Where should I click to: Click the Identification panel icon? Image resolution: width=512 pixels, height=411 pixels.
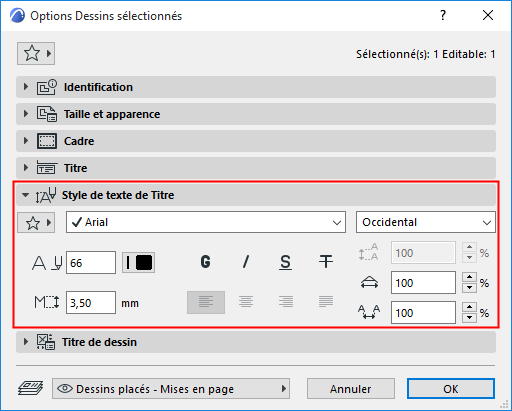47,87
